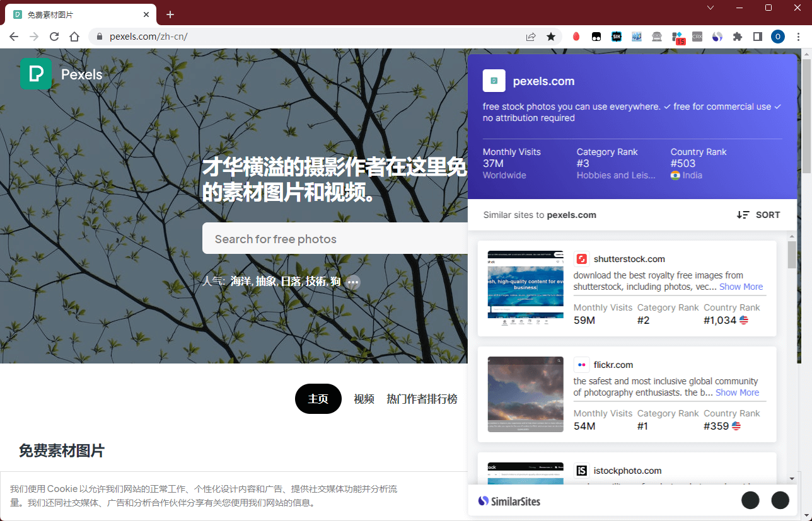Switch to the 视频 tab
This screenshot has width=812, height=521.
pos(364,399)
